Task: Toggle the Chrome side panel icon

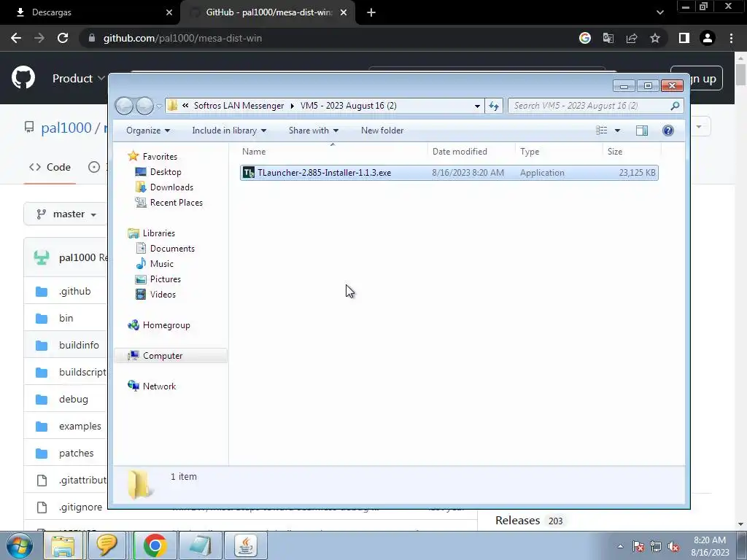Action: (684, 38)
